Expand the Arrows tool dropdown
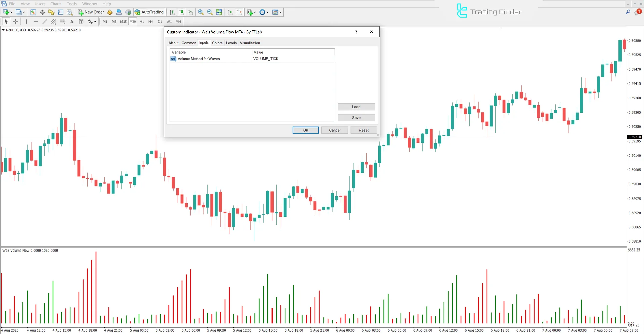This screenshot has width=644, height=334. point(95,21)
